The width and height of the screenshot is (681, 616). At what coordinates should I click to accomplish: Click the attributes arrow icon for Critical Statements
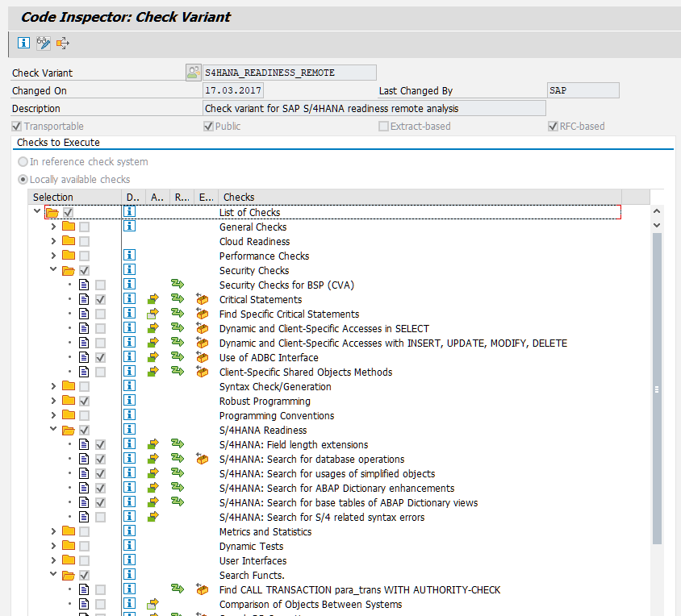point(152,299)
